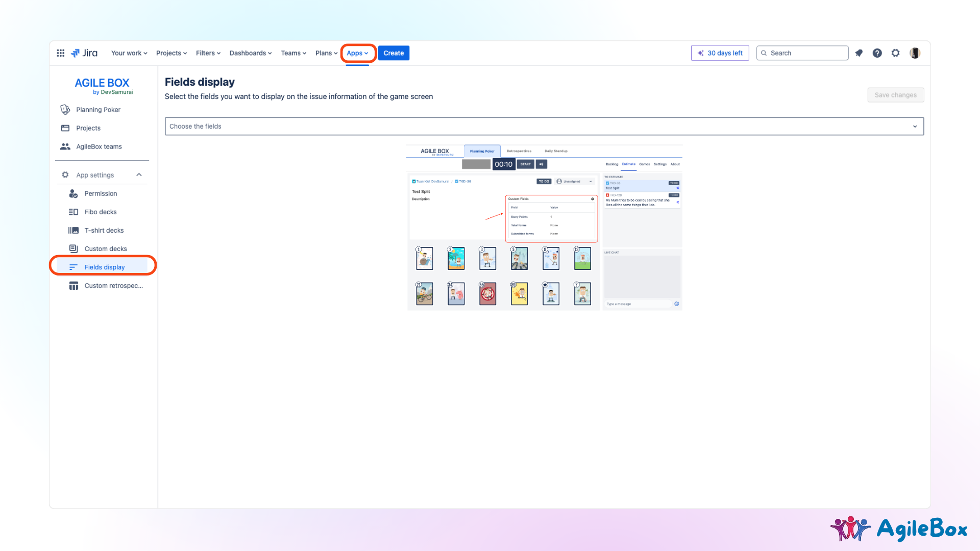Open AgileBox teams in sidebar
This screenshot has height=551, width=980.
click(99, 146)
